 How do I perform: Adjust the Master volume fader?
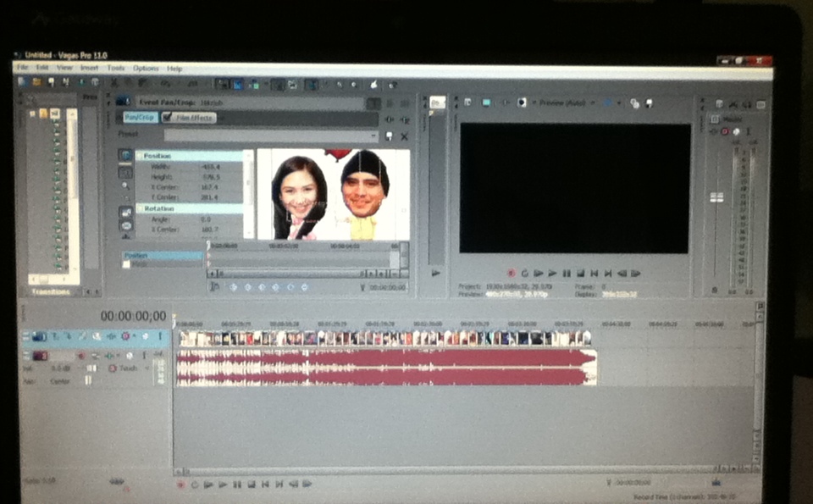tap(716, 197)
